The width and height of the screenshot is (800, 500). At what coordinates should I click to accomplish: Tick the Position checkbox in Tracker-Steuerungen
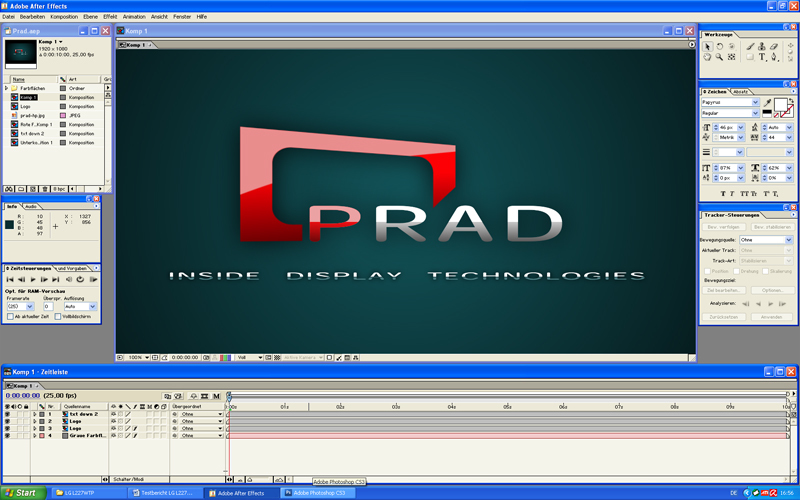[x=707, y=271]
